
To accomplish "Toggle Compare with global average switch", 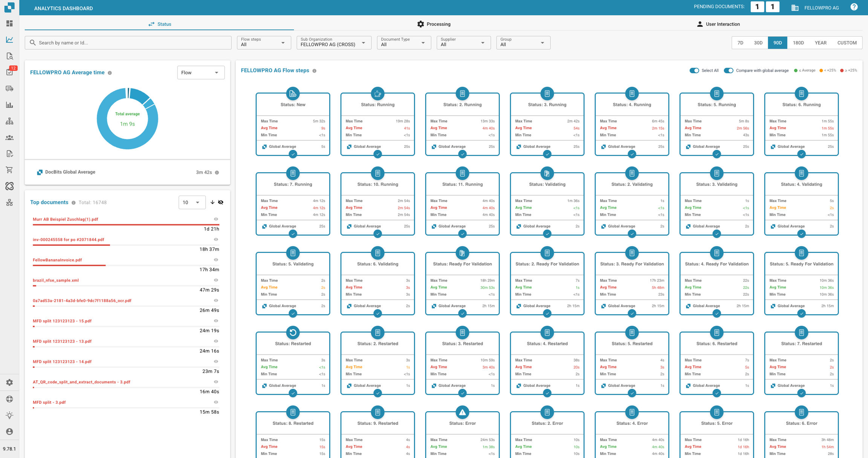I will tap(728, 70).
